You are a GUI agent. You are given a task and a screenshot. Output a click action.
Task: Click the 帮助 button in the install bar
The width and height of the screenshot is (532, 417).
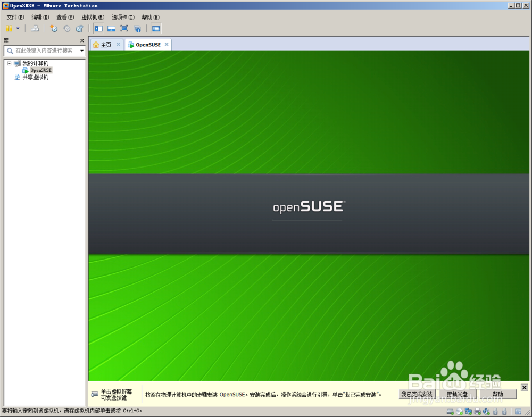click(x=498, y=394)
